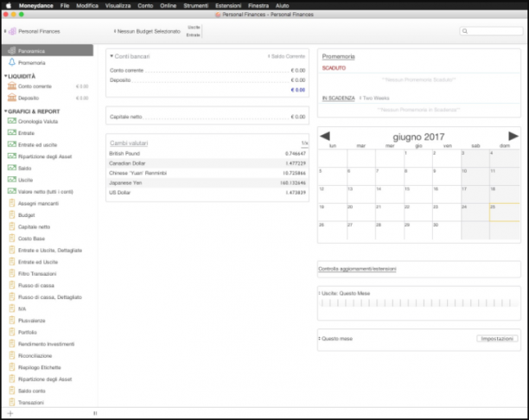The image size is (529, 420).
Task: Open Filtro Transazioni report icon
Action: pyautogui.click(x=12, y=273)
